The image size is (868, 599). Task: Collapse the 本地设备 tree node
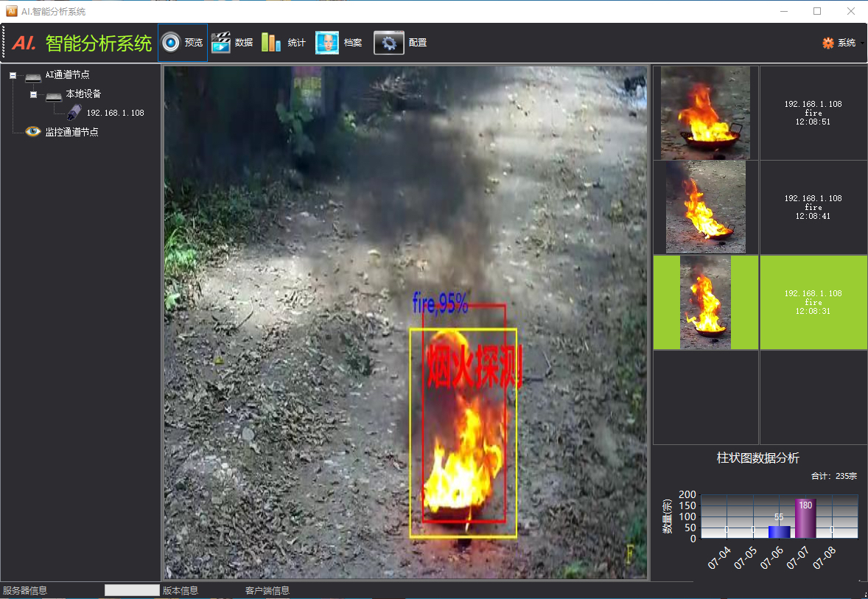(33, 94)
